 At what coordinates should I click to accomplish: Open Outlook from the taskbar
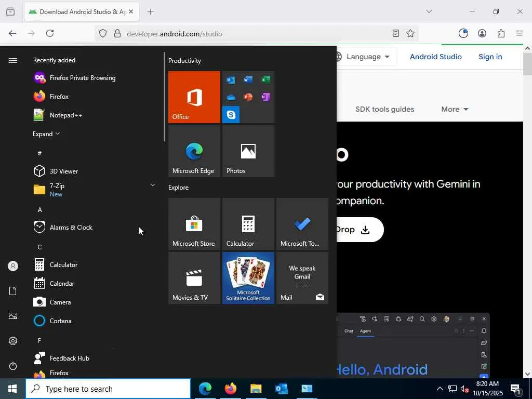(281, 389)
